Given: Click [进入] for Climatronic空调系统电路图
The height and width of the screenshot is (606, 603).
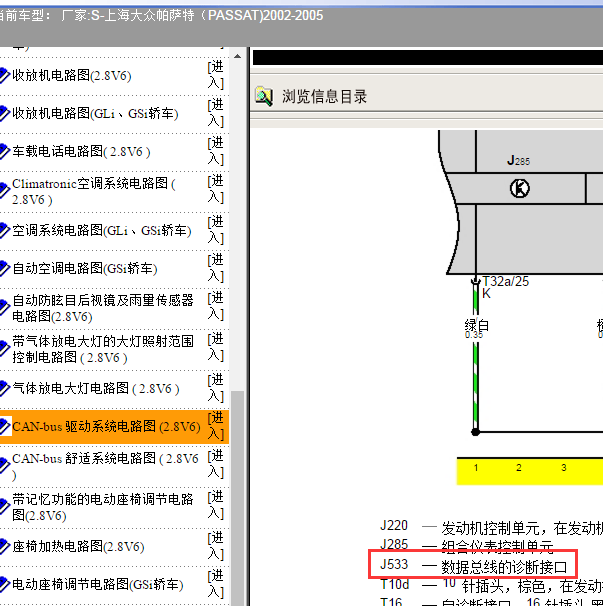Looking at the screenshot, I should 216,189.
